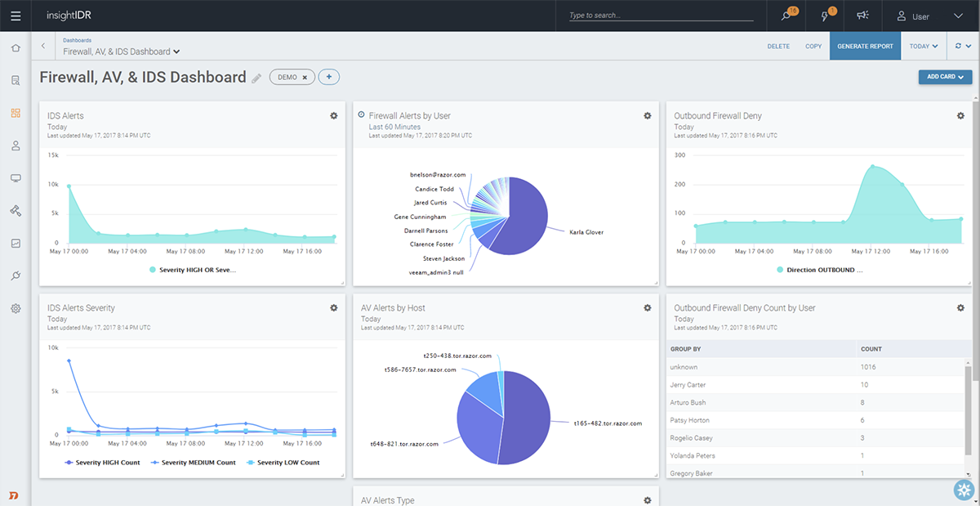The width and height of the screenshot is (980, 506).
Task: Click the announcements megaphone icon
Action: point(862,16)
